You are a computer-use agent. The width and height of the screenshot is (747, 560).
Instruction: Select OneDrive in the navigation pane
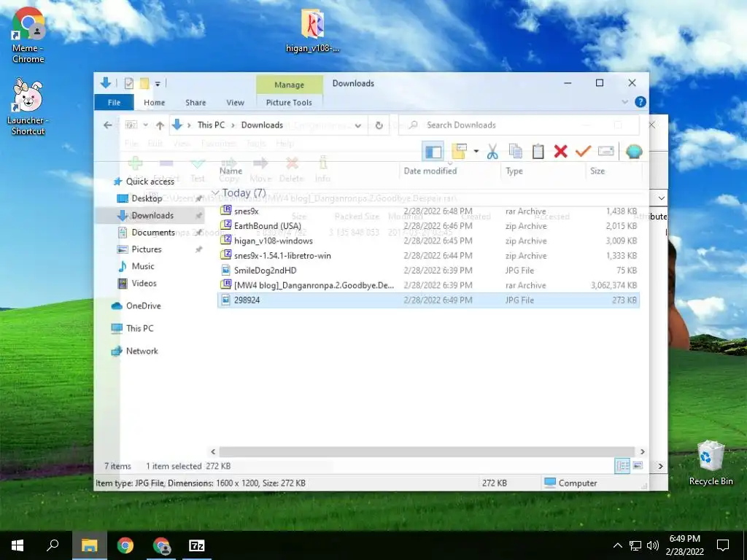(x=143, y=306)
